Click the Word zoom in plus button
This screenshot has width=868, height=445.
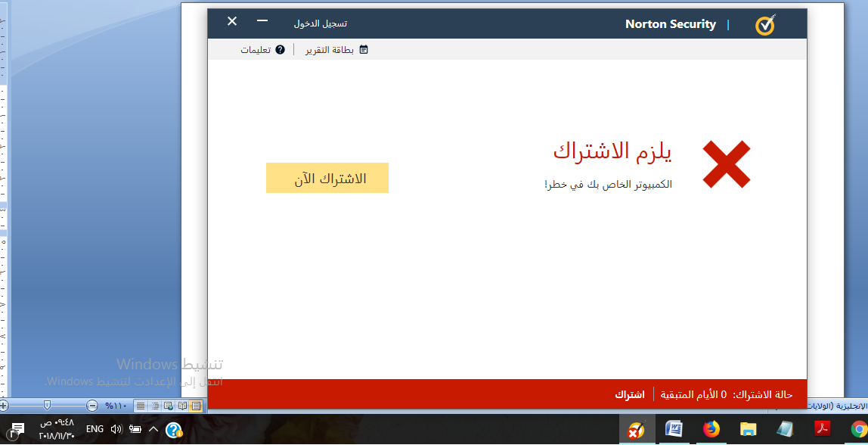4,406
